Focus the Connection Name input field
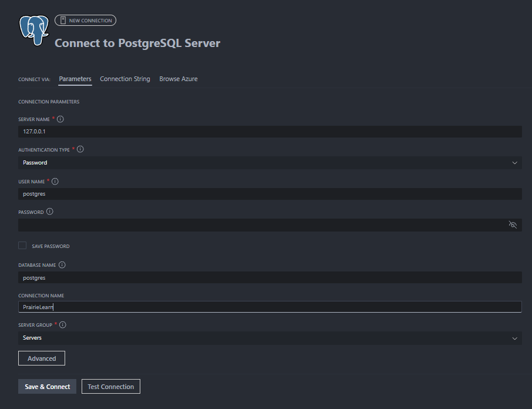 [x=270, y=307]
